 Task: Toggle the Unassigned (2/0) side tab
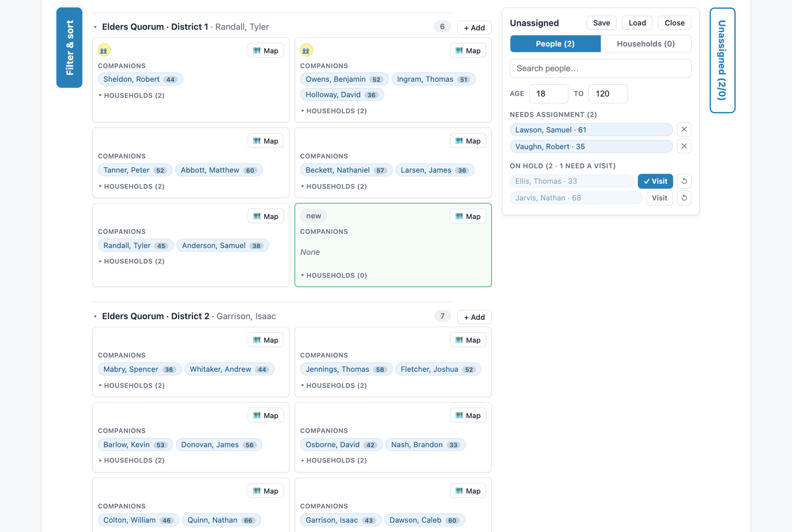click(x=722, y=60)
